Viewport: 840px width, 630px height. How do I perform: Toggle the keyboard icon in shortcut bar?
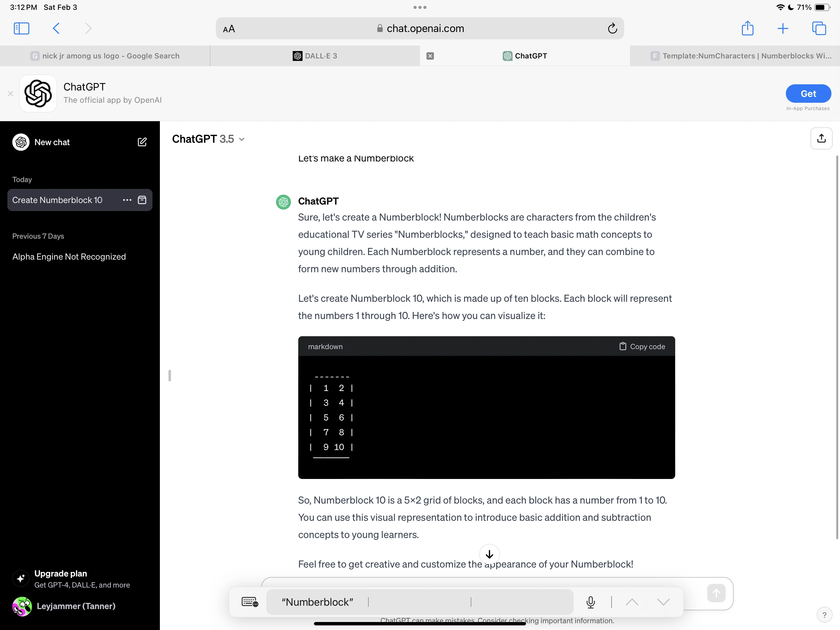[x=250, y=602]
